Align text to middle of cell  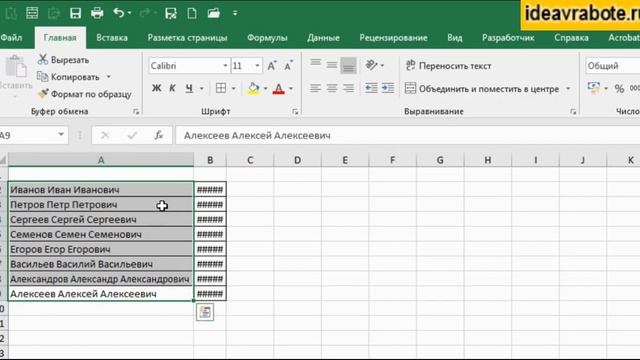point(332,64)
